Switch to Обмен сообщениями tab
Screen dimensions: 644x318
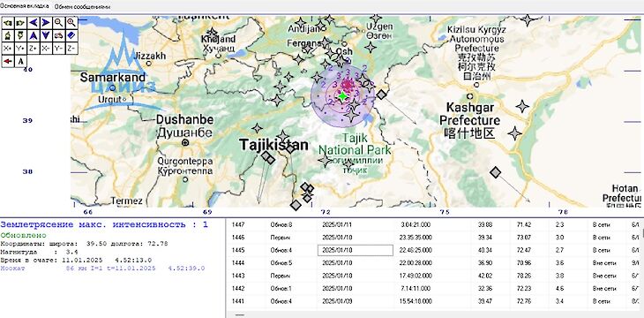coord(82,6)
